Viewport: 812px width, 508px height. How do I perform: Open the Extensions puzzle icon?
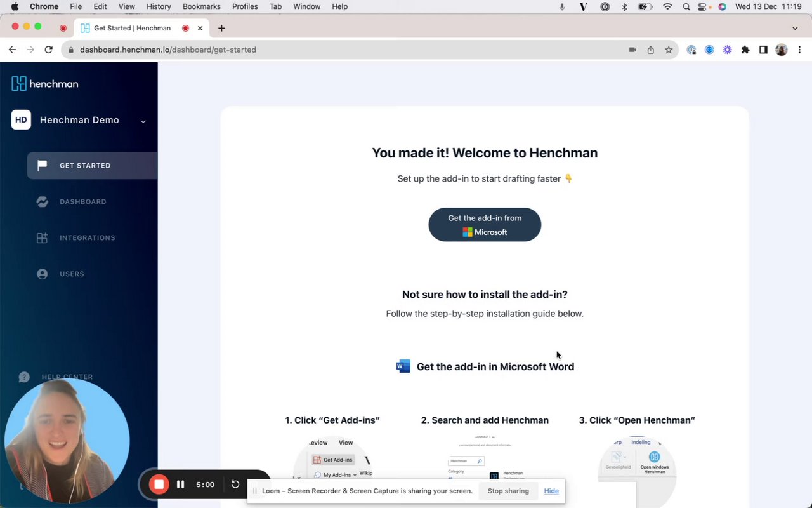[x=745, y=50]
